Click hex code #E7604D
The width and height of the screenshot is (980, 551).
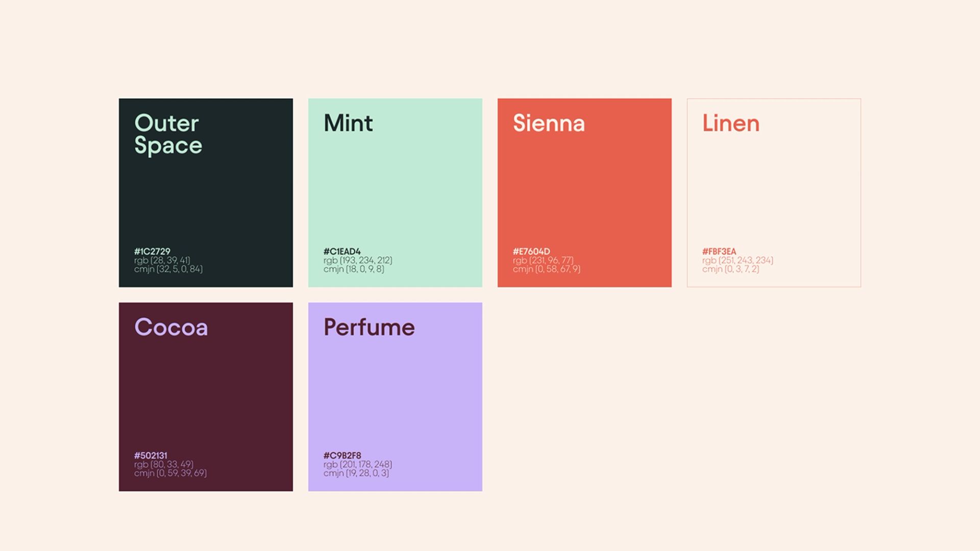point(531,252)
